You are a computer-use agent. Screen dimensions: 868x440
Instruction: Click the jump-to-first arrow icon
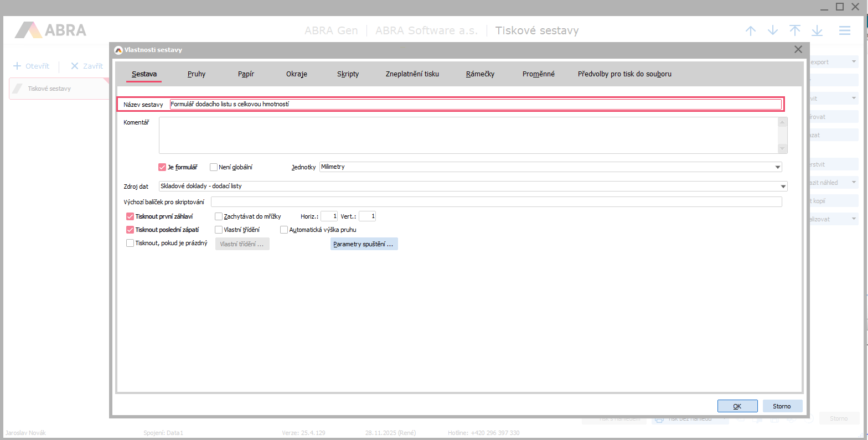click(x=795, y=30)
